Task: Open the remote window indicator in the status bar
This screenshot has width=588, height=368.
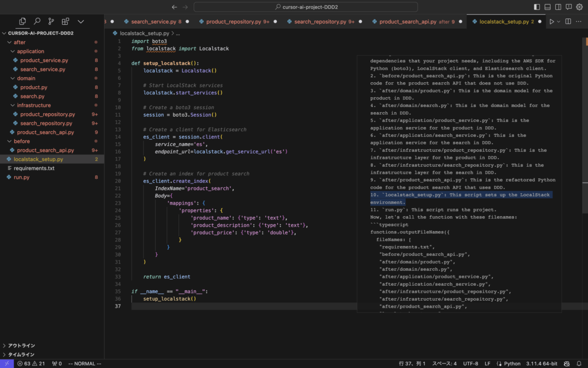Action: tap(7, 363)
